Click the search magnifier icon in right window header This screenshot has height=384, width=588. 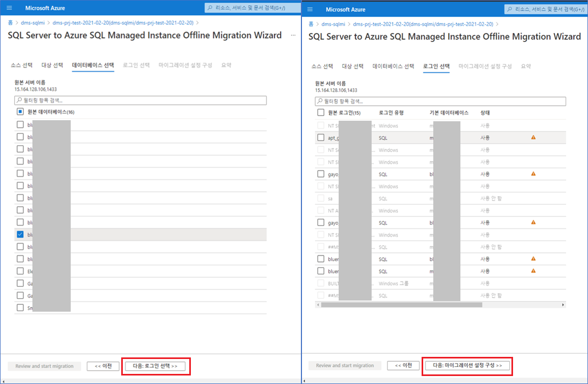point(510,10)
